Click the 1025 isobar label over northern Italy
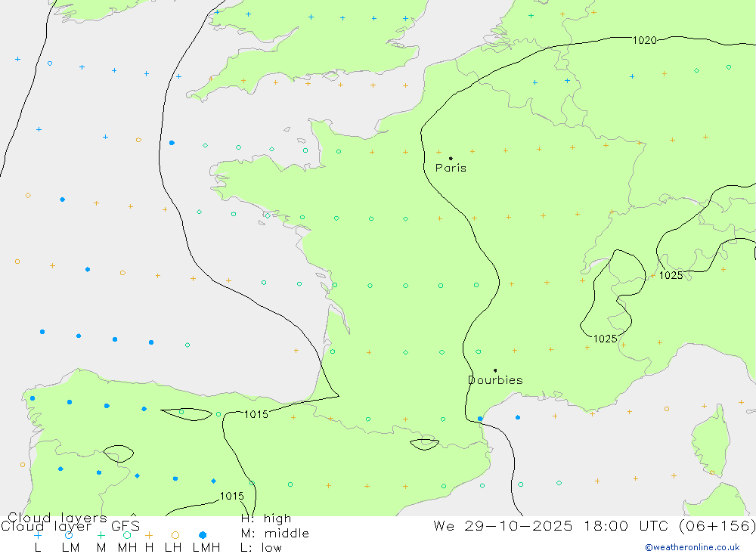Screen dimensions: 756x554 click(671, 275)
